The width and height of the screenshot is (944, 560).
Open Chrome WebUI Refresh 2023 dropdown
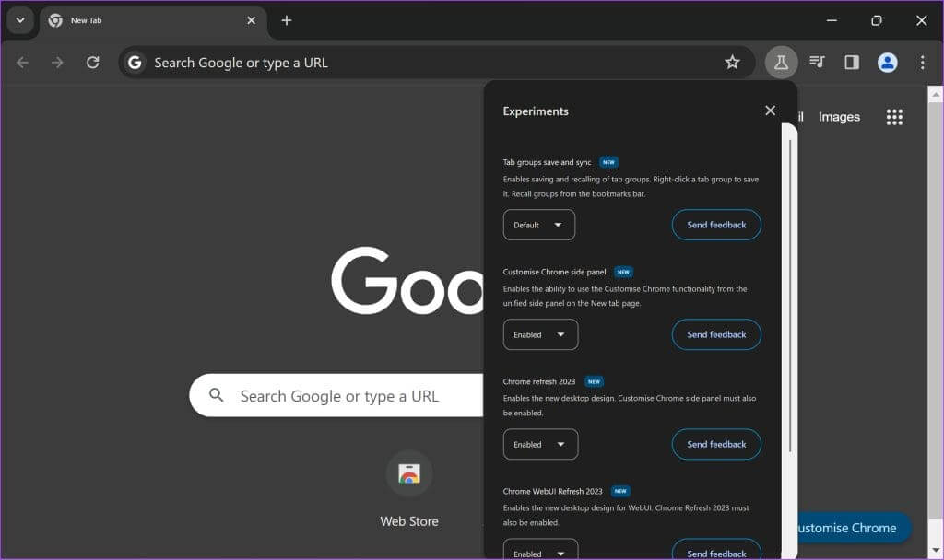[x=540, y=551]
